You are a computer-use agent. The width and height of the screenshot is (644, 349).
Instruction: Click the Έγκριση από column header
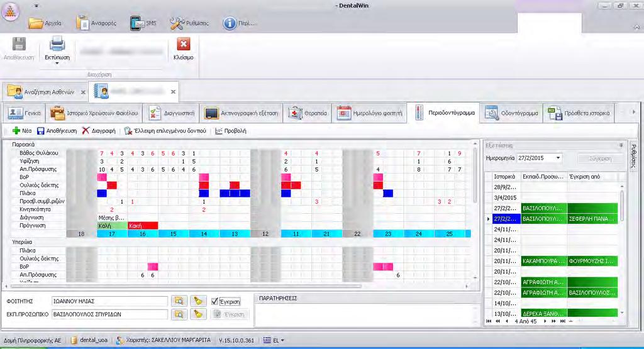tap(591, 177)
